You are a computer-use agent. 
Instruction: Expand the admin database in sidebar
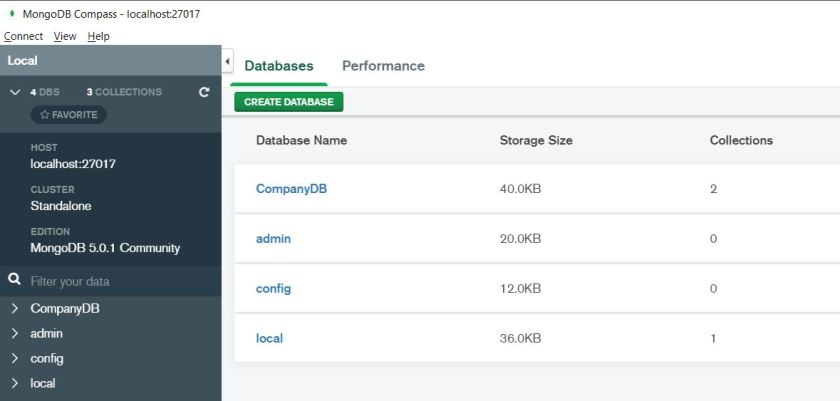pyautogui.click(x=15, y=334)
